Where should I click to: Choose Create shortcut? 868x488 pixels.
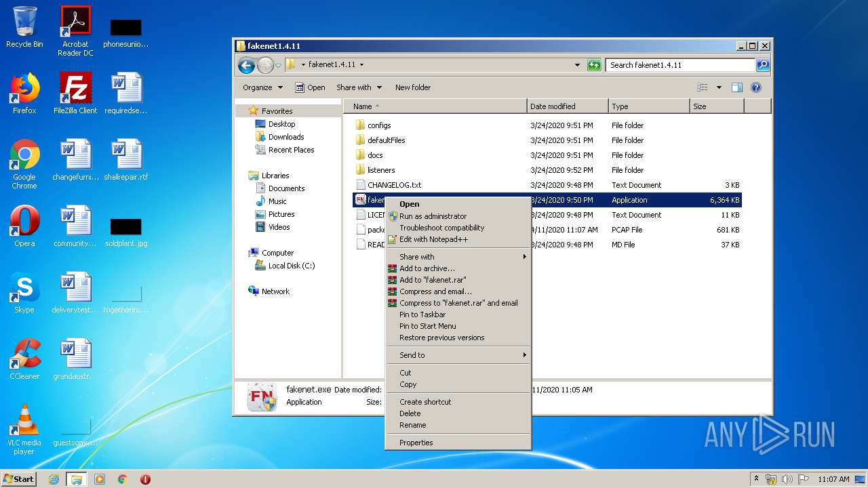(458, 402)
